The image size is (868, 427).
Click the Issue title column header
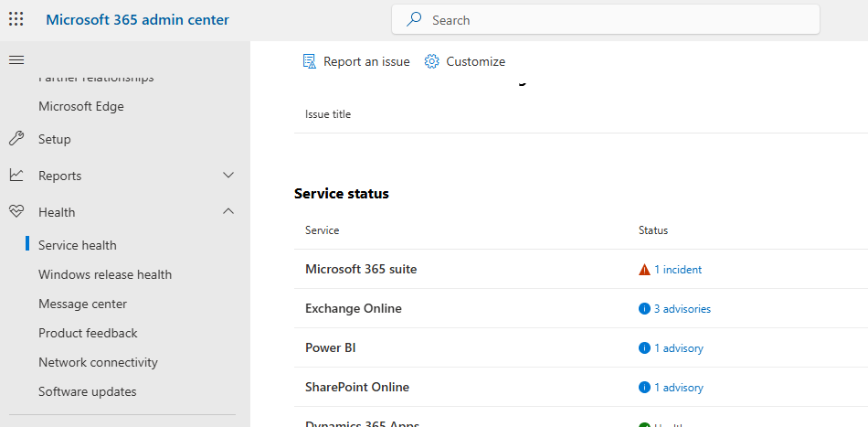pos(328,114)
